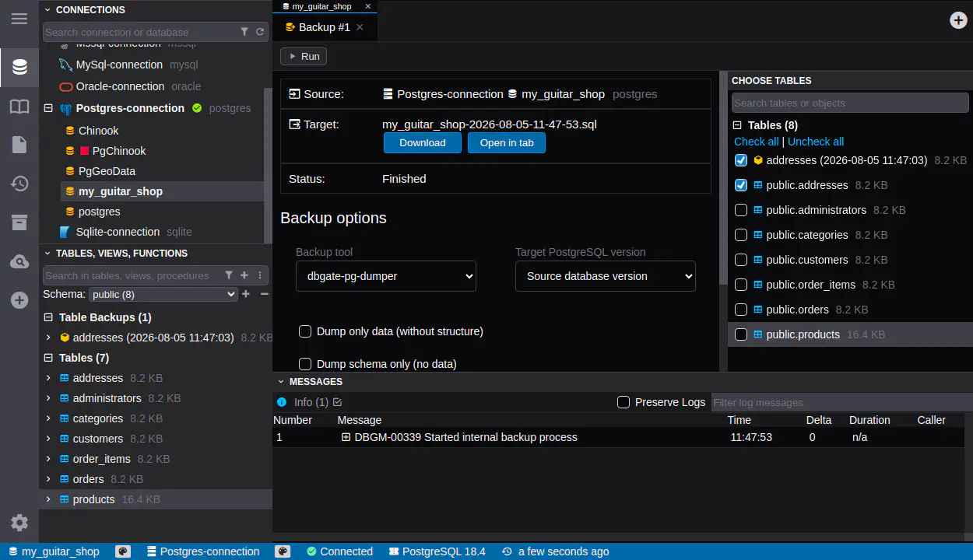Expand the customers table row
This screenshot has height=560, width=973.
48,439
